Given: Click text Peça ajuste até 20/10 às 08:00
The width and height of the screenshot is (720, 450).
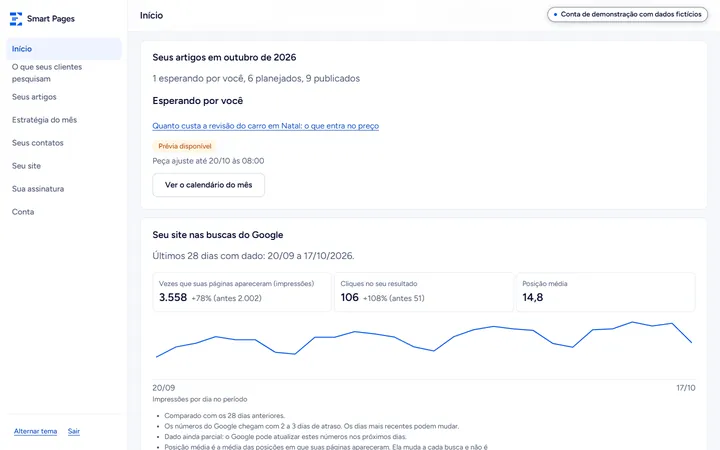Looking at the screenshot, I should (x=208, y=161).
